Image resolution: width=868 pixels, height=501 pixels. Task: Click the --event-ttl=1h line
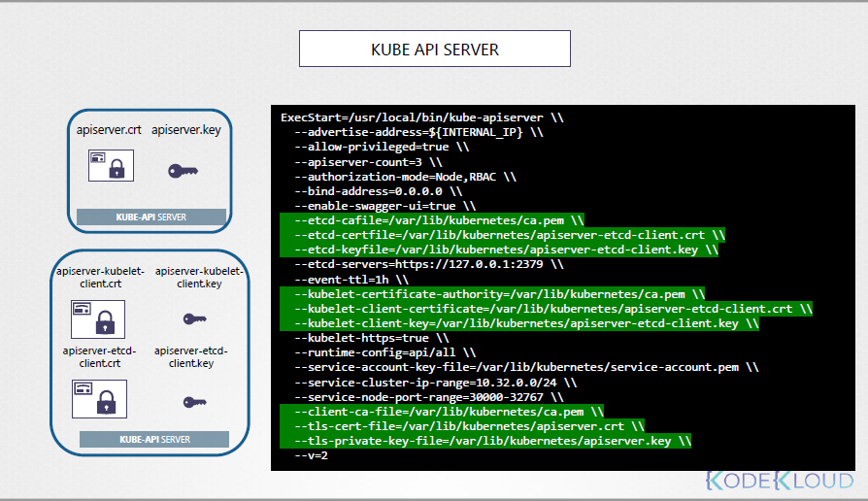pyautogui.click(x=351, y=280)
